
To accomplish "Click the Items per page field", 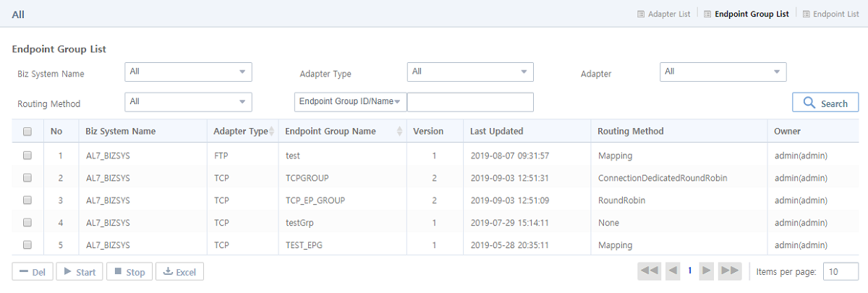I will pyautogui.click(x=841, y=271).
